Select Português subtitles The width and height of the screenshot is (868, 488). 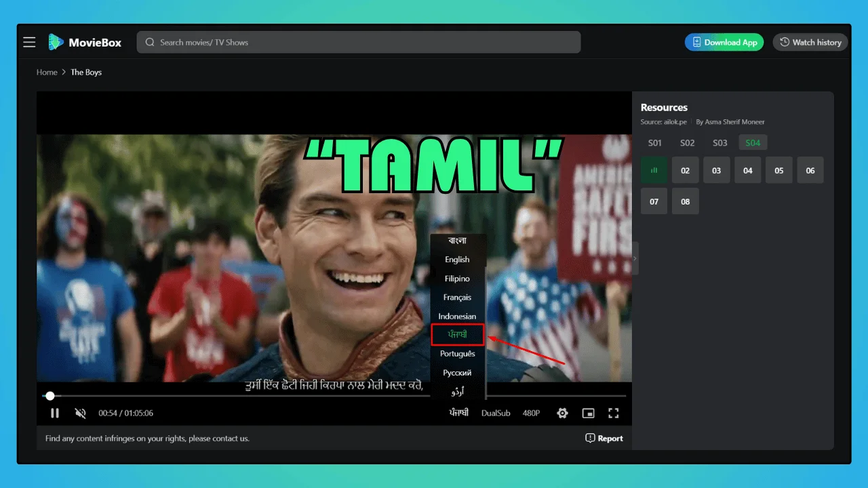[458, 354]
